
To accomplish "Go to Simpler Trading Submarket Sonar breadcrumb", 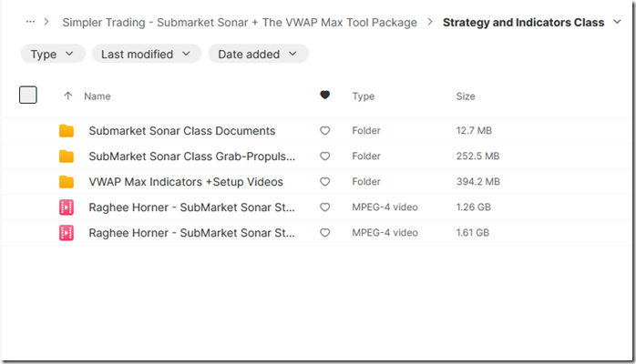I will [240, 22].
